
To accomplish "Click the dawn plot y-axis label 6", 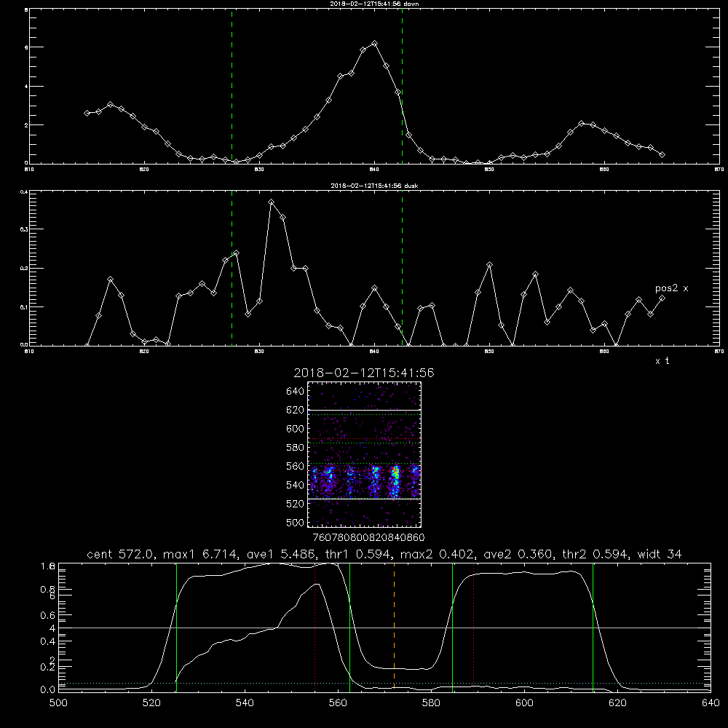I will (x=26, y=47).
